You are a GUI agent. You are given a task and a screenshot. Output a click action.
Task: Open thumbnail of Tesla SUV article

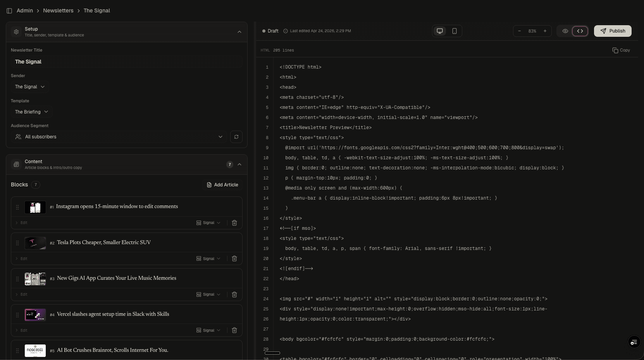tap(35, 243)
